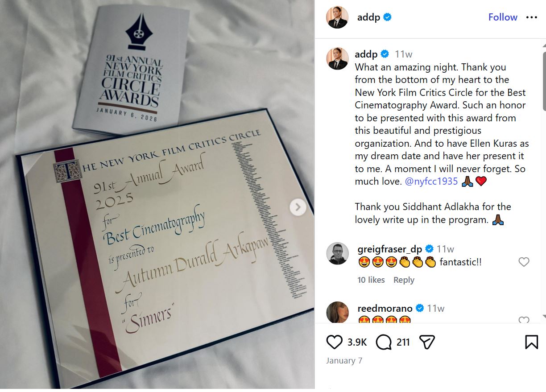View the 10 likes on comment
The height and width of the screenshot is (392, 546).
tap(371, 280)
